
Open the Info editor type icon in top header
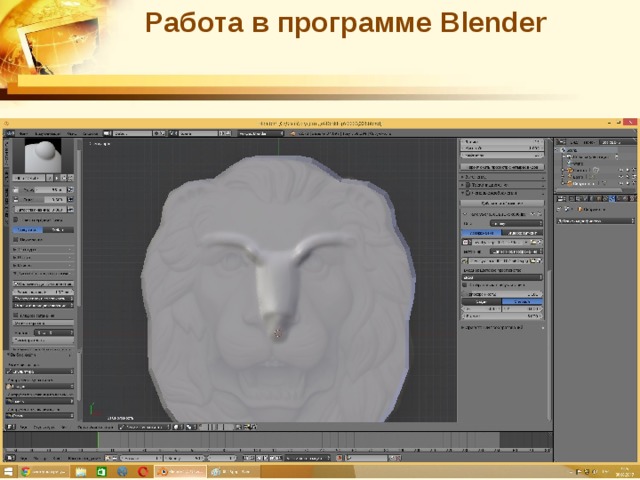click(x=10, y=133)
